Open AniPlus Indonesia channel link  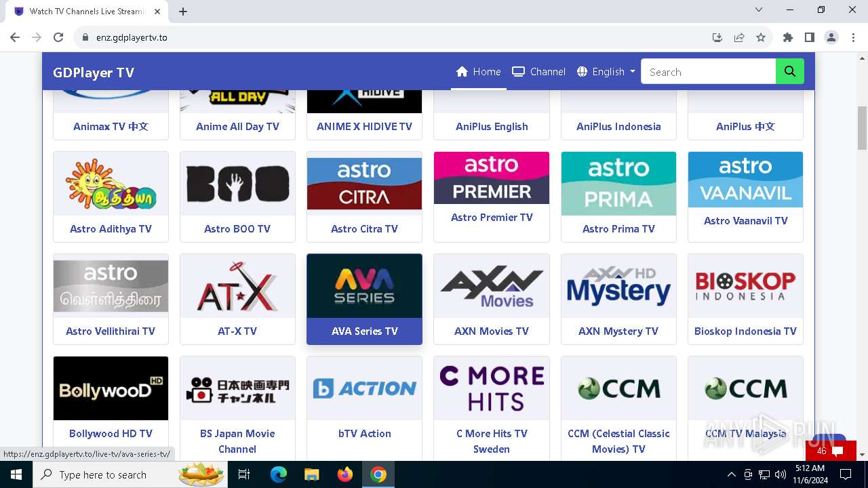[x=618, y=126]
